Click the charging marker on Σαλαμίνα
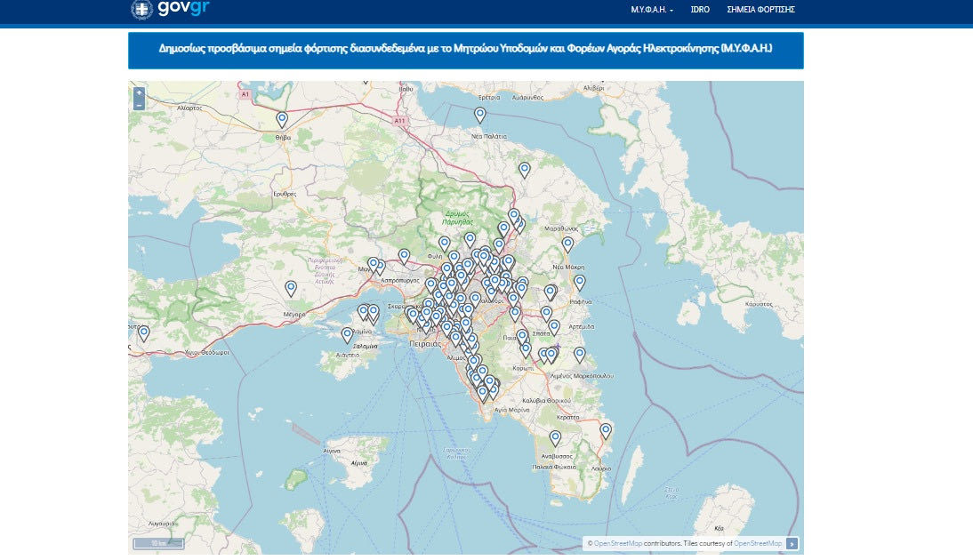This screenshot has height=560, width=973. point(348,334)
